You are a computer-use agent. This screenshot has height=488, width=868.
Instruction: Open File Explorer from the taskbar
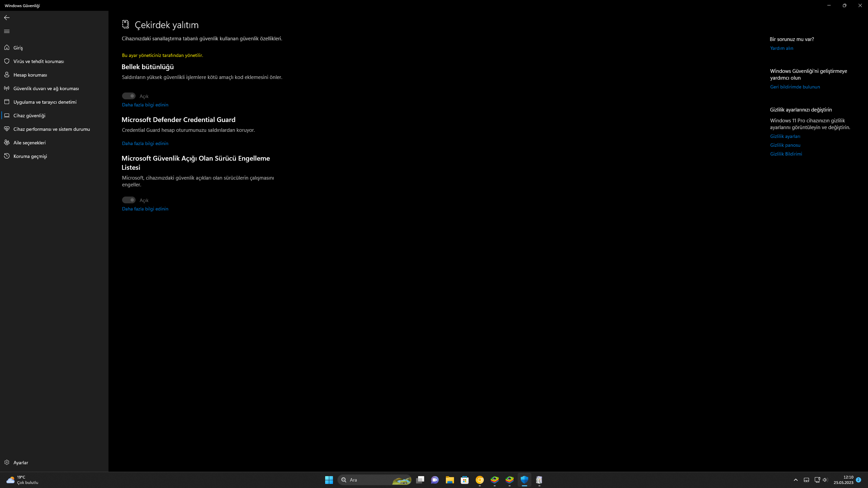pyautogui.click(x=450, y=480)
